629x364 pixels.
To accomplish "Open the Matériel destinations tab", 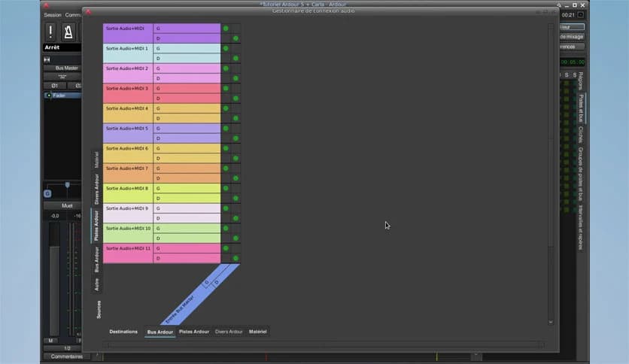I will coord(257,332).
